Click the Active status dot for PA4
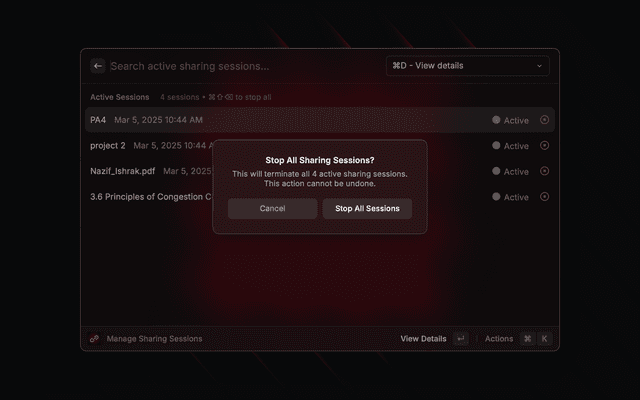The height and width of the screenshot is (400, 640). [x=496, y=120]
